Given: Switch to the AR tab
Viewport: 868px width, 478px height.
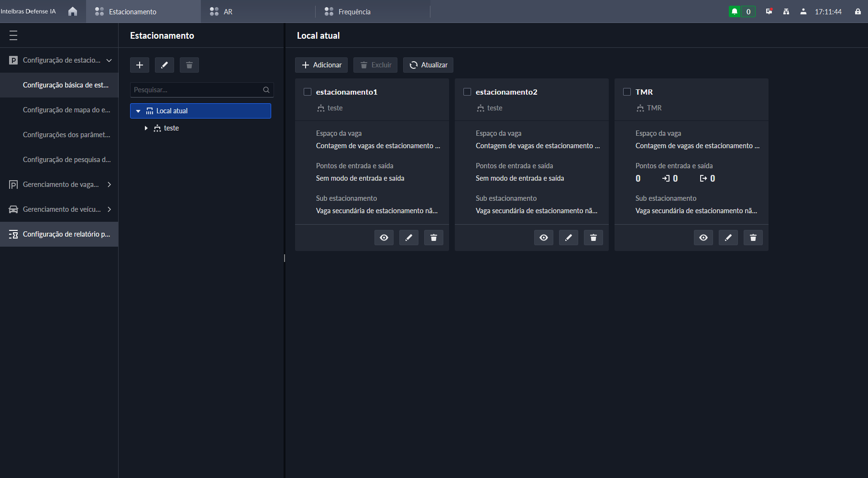Looking at the screenshot, I should tap(228, 11).
